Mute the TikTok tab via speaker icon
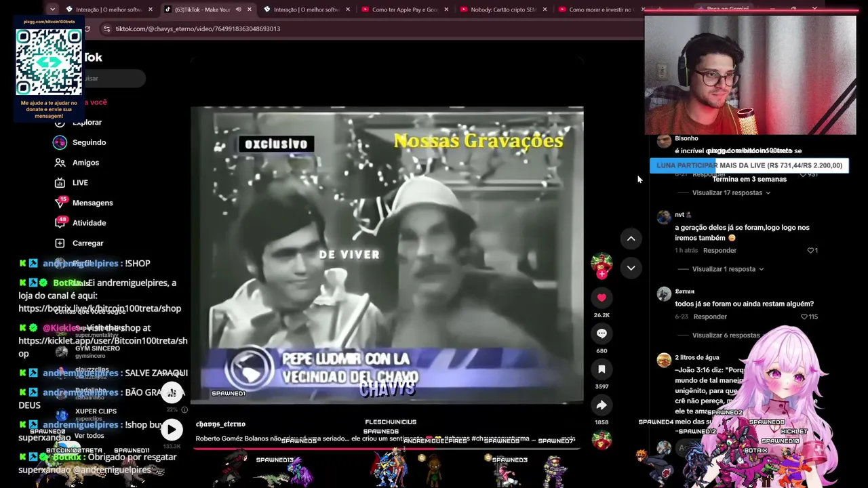This screenshot has width=868, height=488. [238, 9]
